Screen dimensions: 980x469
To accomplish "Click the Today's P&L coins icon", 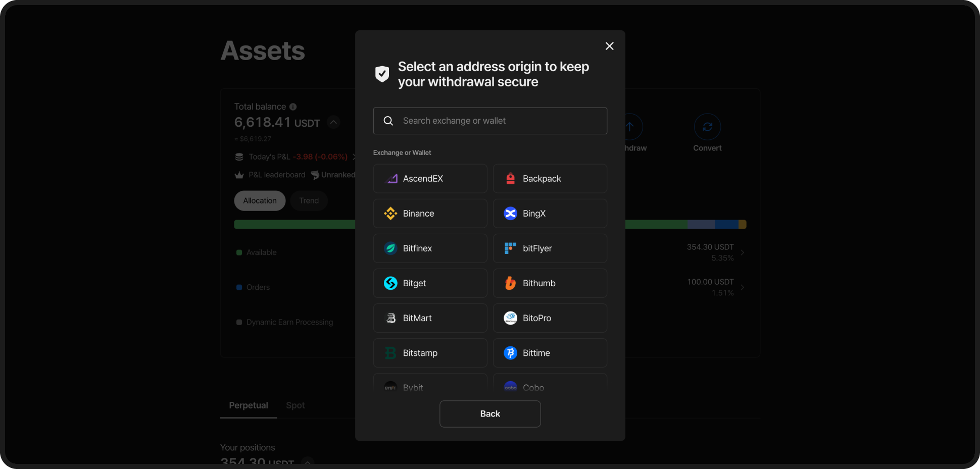I will [x=239, y=157].
